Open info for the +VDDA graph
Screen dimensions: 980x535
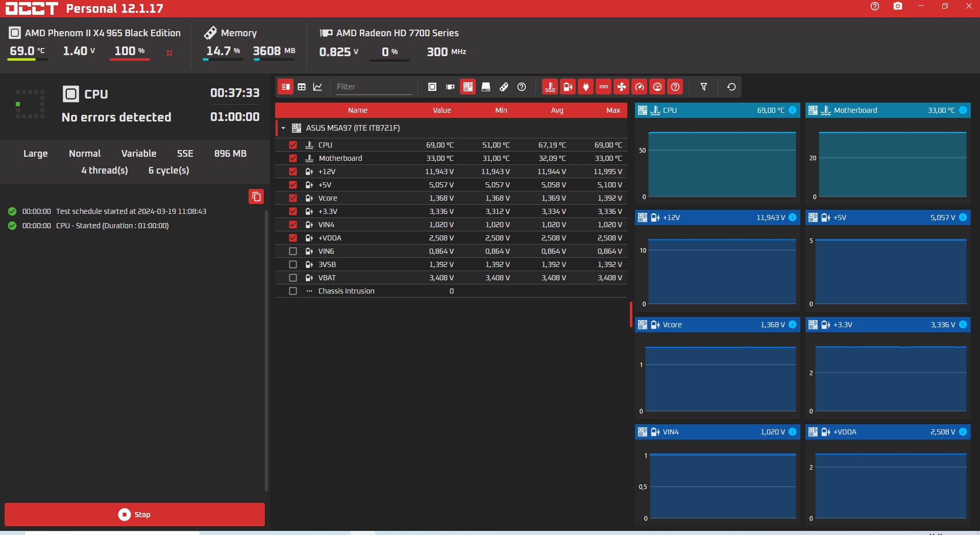coord(963,432)
